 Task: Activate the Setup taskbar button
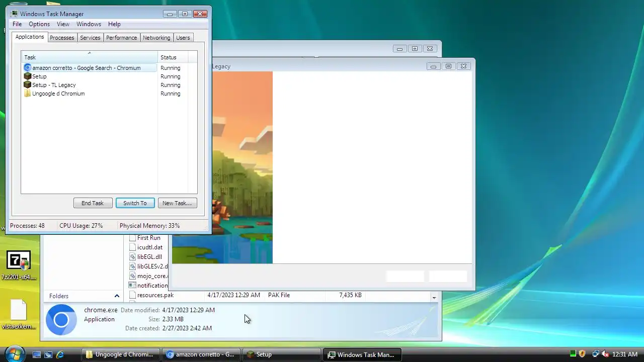point(282,354)
